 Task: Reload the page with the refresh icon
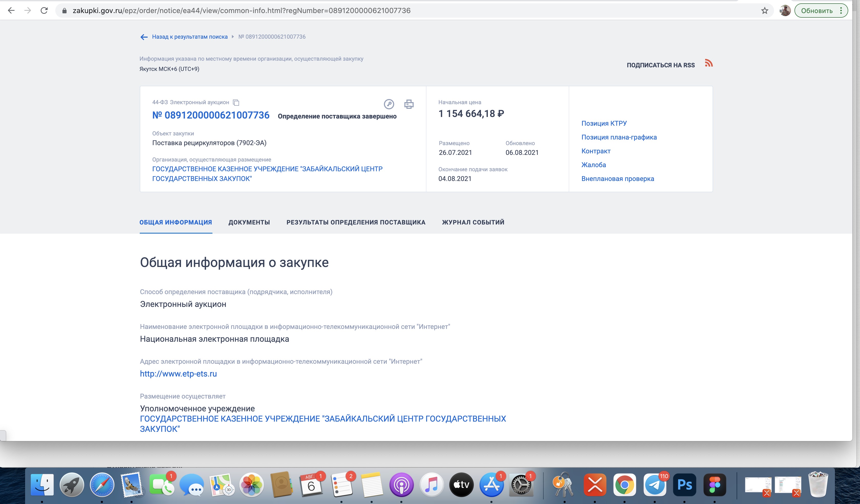(44, 10)
